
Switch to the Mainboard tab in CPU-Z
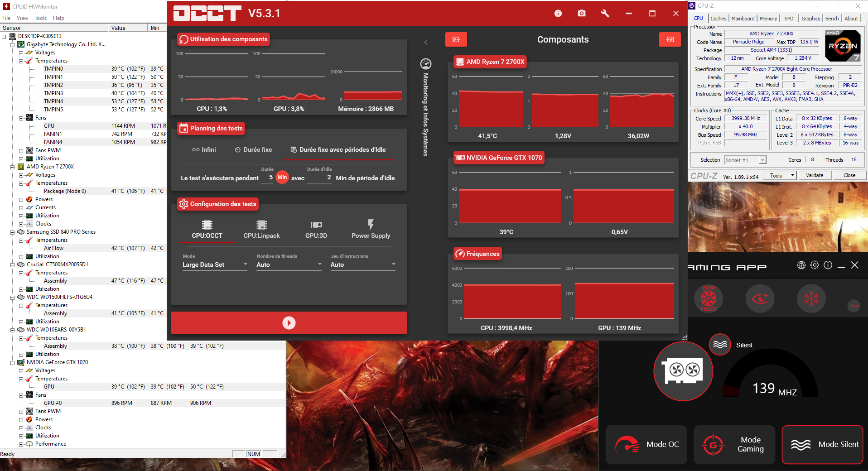(743, 19)
